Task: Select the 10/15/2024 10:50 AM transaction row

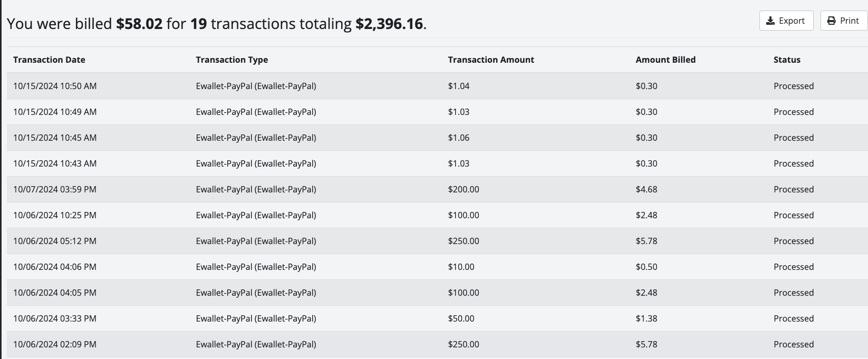Action: [x=55, y=86]
